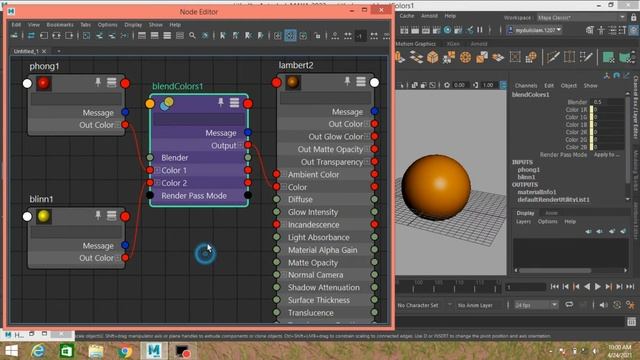
Task: Click the highlighted grid toggle in Node Editor toolbar
Action: coord(290,36)
